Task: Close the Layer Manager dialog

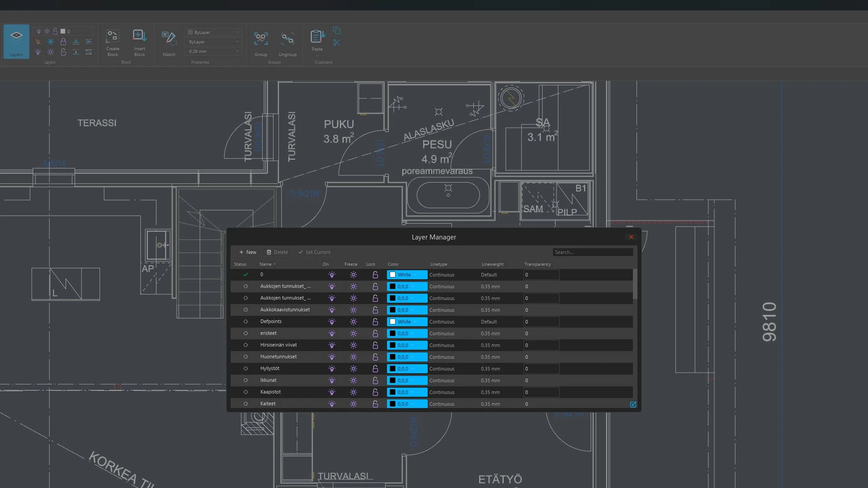Action: [x=631, y=237]
